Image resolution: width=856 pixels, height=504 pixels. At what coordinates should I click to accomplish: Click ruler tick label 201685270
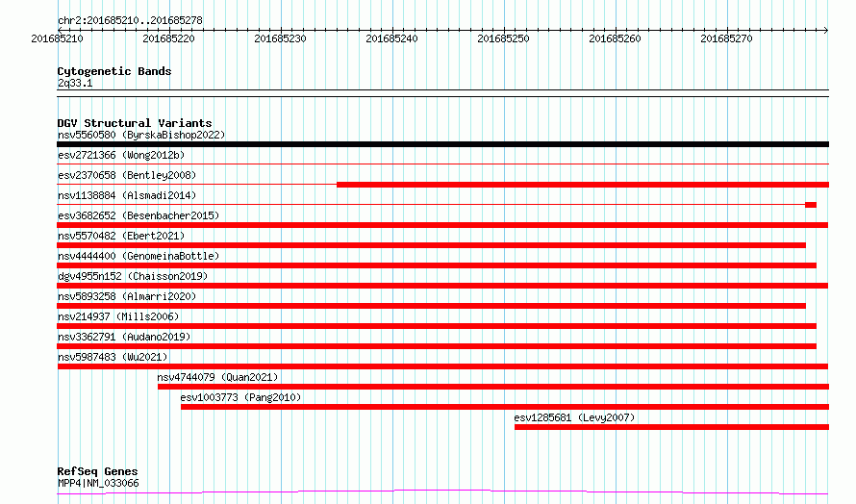tap(726, 38)
